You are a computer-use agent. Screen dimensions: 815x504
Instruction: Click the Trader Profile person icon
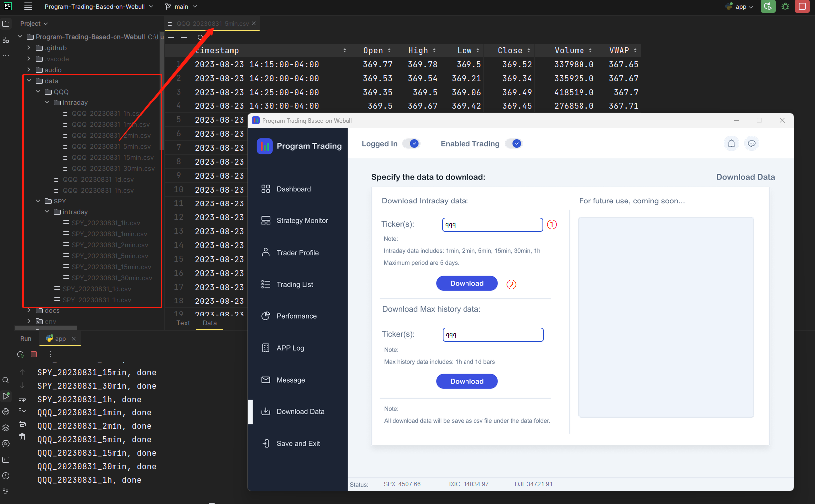coord(266,252)
